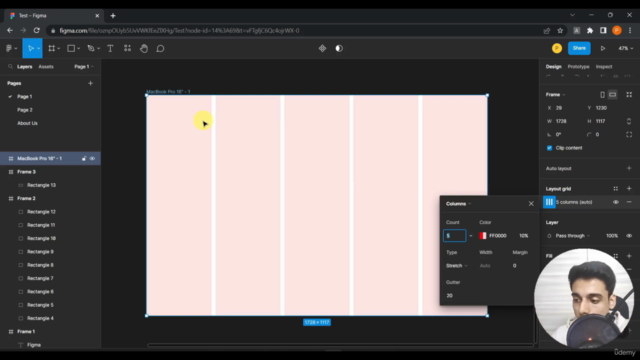
Task: Switch to Inspect tab
Action: pyautogui.click(x=604, y=67)
